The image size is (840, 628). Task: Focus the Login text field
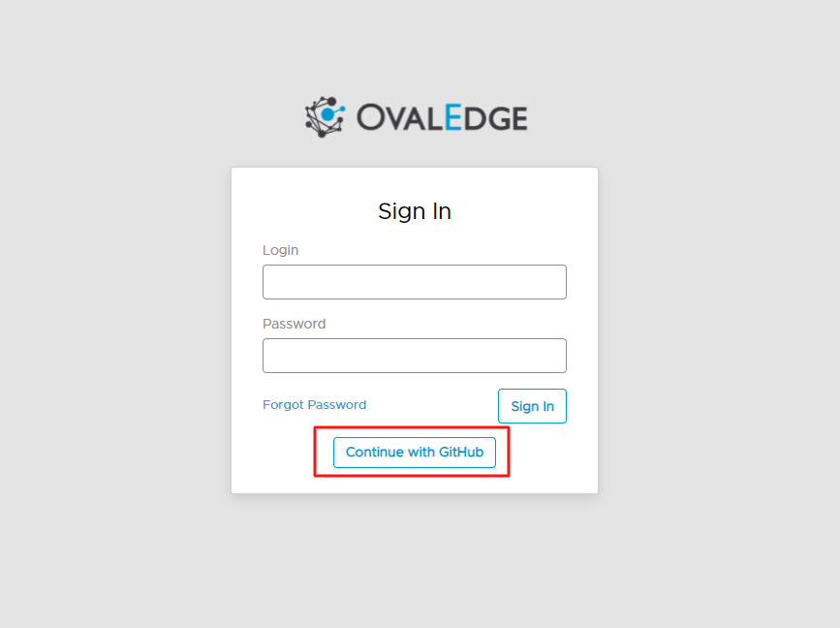point(414,282)
